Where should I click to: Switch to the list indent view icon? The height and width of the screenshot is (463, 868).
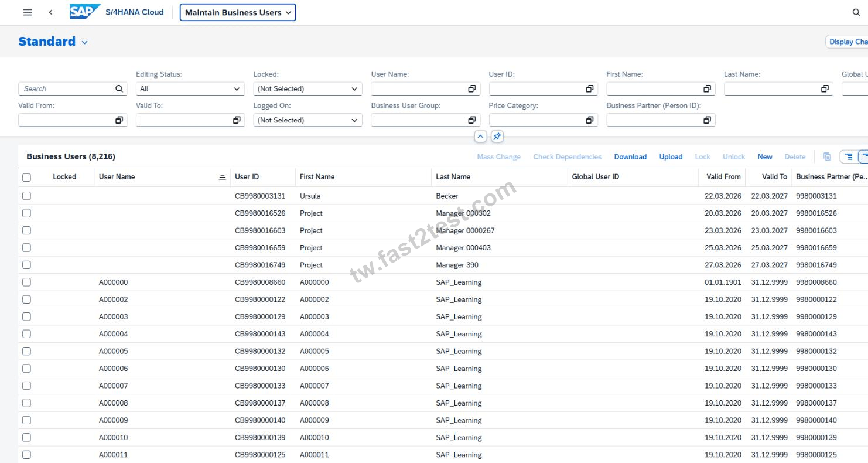tap(849, 156)
